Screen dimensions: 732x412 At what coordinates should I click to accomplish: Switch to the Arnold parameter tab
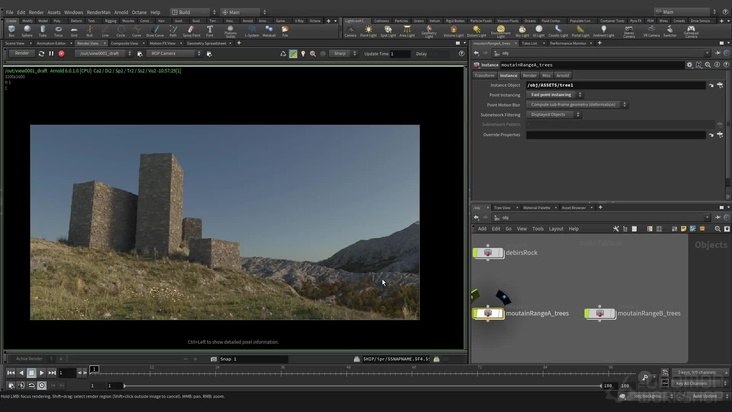pyautogui.click(x=563, y=75)
